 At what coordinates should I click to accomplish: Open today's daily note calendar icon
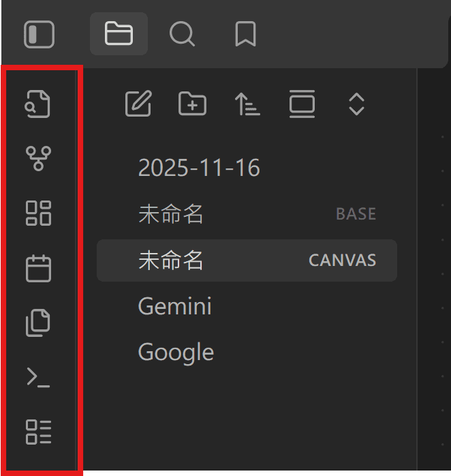[x=38, y=268]
